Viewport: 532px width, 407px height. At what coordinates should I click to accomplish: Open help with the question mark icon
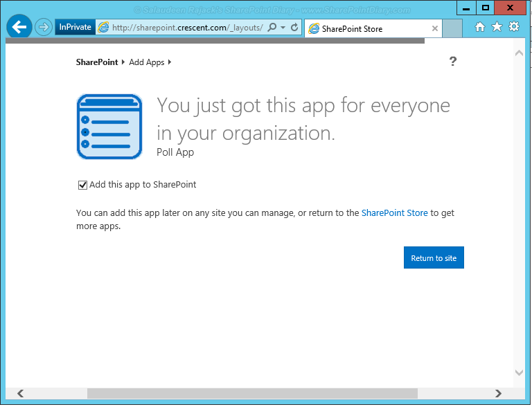[452, 62]
